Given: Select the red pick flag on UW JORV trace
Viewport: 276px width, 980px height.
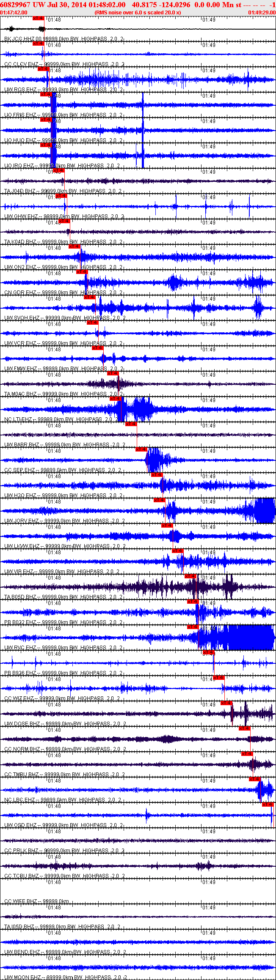Looking at the screenshot, I should [x=159, y=500].
